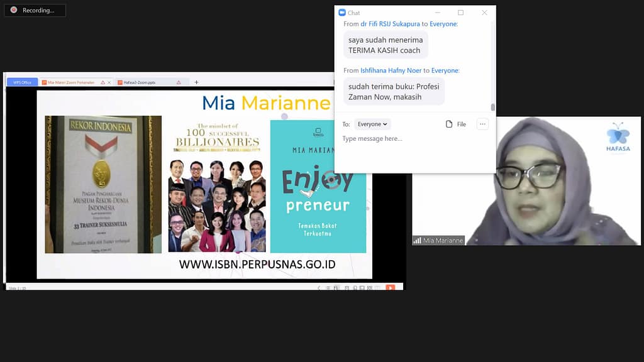The image size is (644, 362).
Task: Click signal strength icon beside Mia Marianne
Action: coord(418,241)
